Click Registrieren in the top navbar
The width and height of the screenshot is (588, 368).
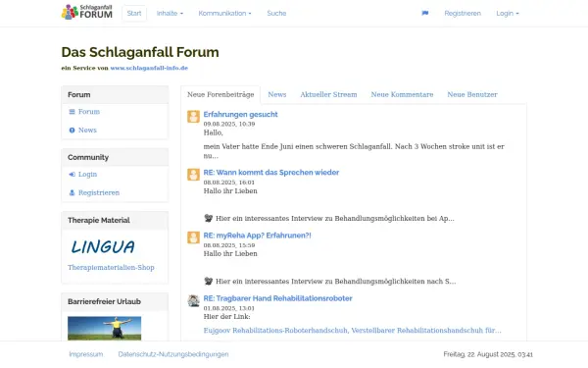click(x=463, y=13)
